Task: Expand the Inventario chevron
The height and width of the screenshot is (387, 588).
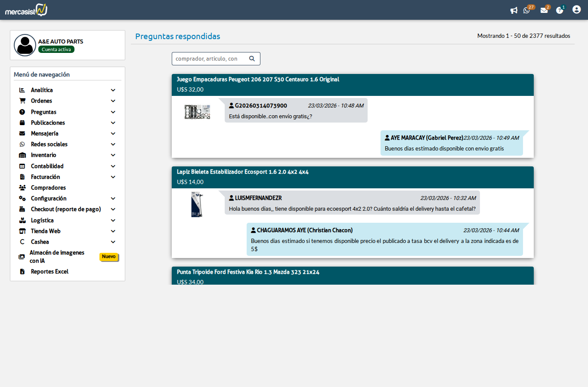Action: pos(113,155)
